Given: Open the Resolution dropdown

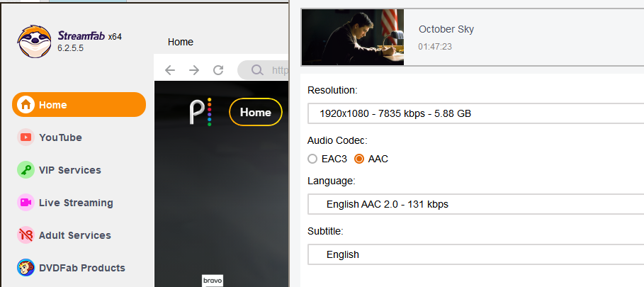Looking at the screenshot, I should pos(475,113).
